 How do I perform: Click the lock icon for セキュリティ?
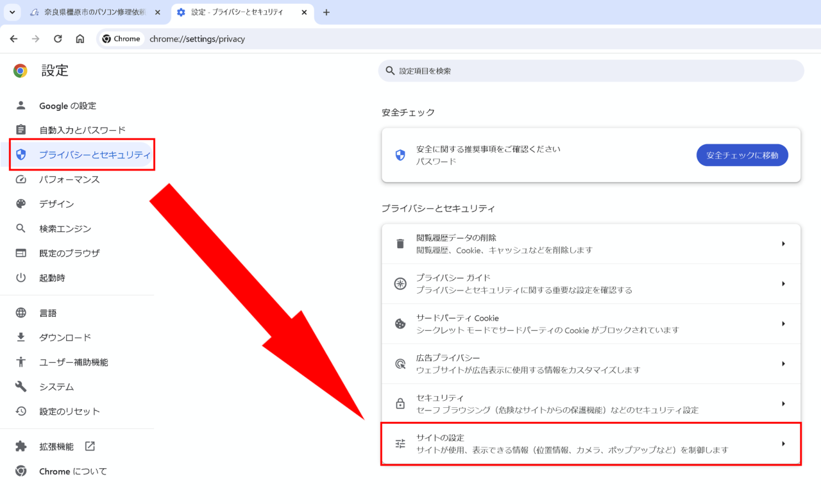(400, 403)
